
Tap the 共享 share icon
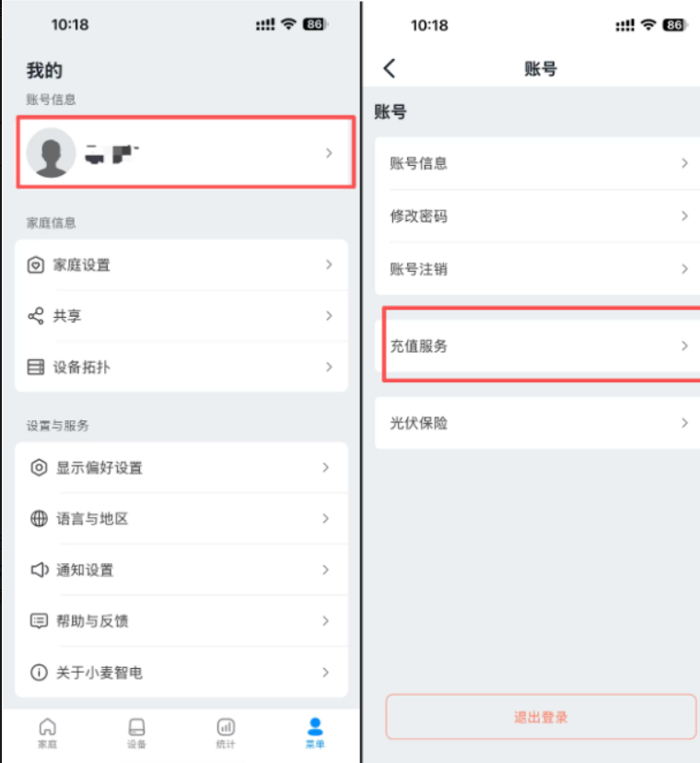pyautogui.click(x=36, y=316)
